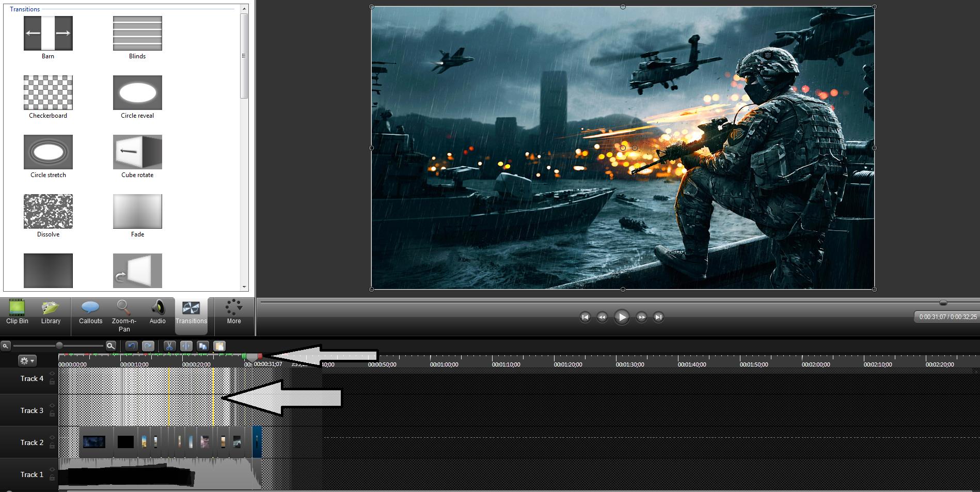Select the Track 1 label

tap(32, 474)
